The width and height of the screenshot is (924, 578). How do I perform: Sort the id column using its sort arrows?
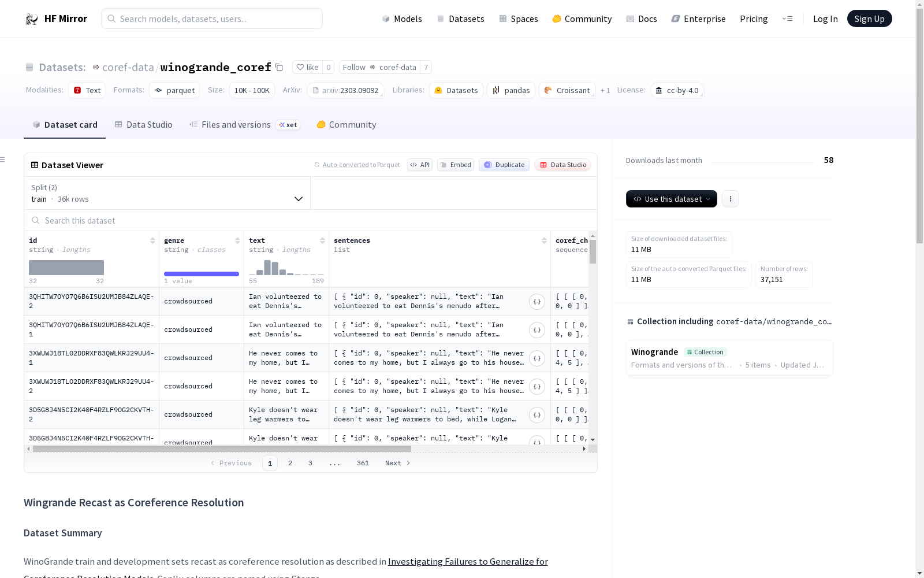[x=152, y=240]
